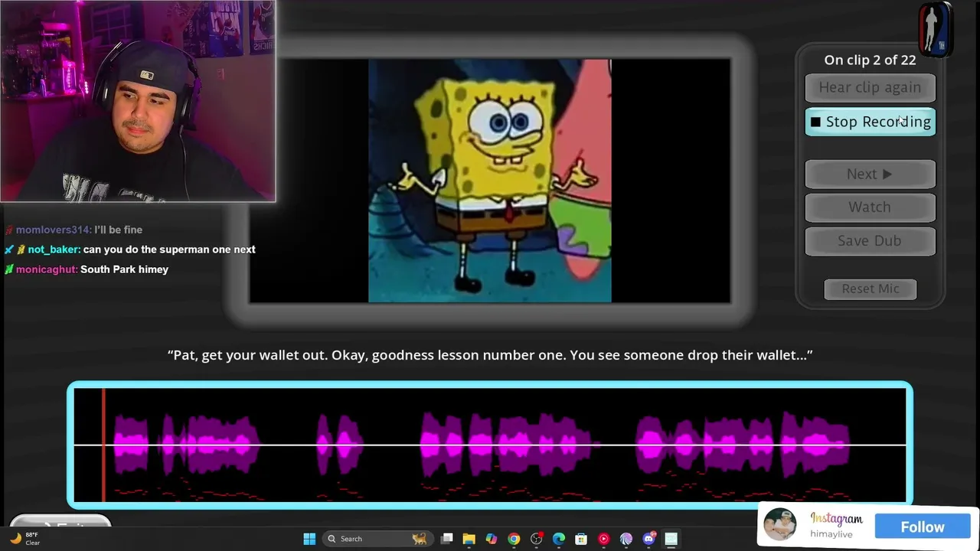Click the username monicaghut in chat

tap(47, 269)
